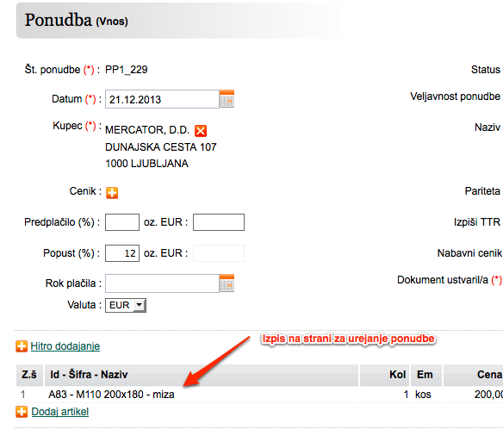The height and width of the screenshot is (448, 503).
Task: Focus the Rok plačila date field
Action: tap(162, 283)
